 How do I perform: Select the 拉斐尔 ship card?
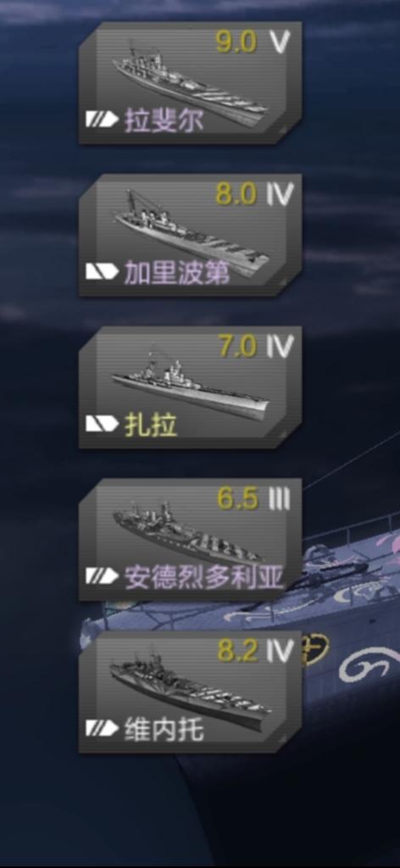[x=191, y=83]
